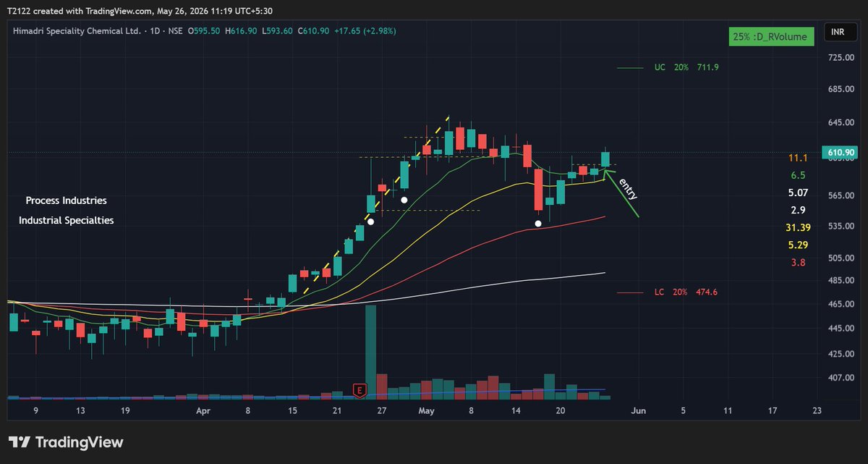Click the 407.00 price axis label
Viewport: 868px width, 464px height.
pos(841,377)
